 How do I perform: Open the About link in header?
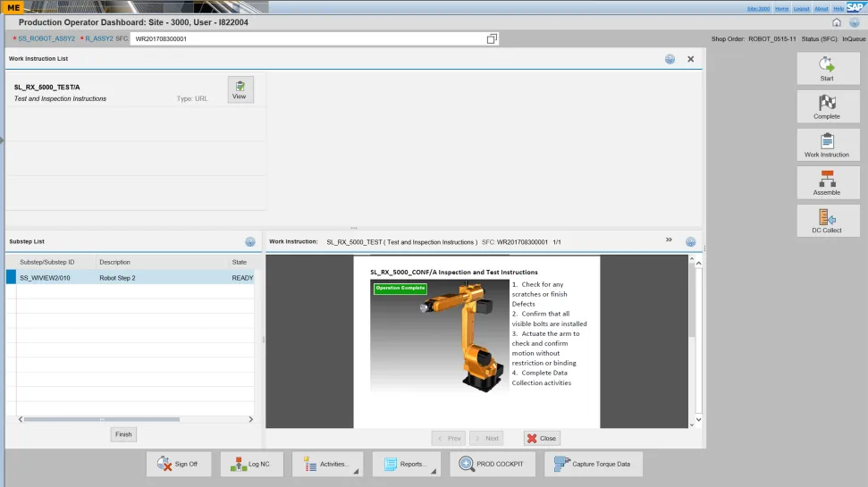pos(821,8)
